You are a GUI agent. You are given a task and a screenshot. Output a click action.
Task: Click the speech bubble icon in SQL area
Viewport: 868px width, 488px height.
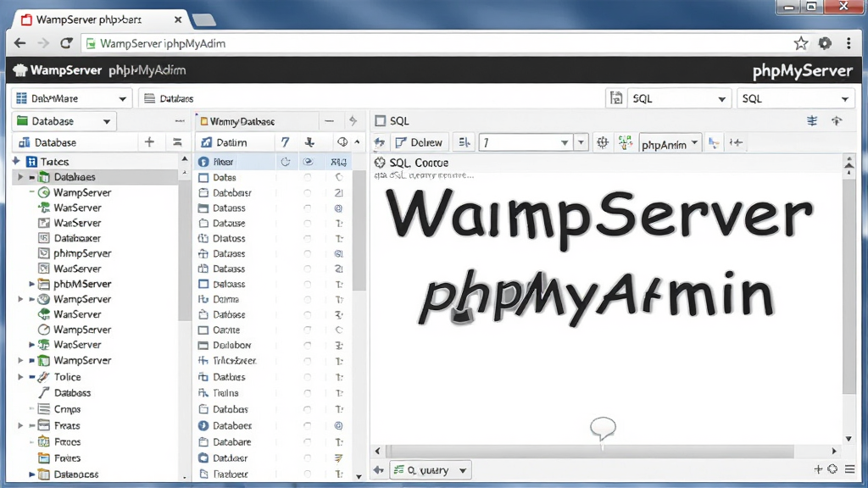tap(603, 428)
